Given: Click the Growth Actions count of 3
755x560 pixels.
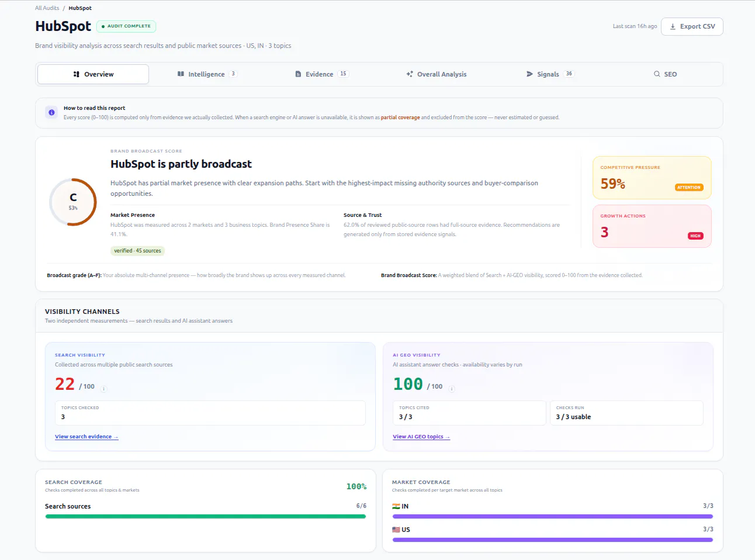Looking at the screenshot, I should [x=605, y=232].
